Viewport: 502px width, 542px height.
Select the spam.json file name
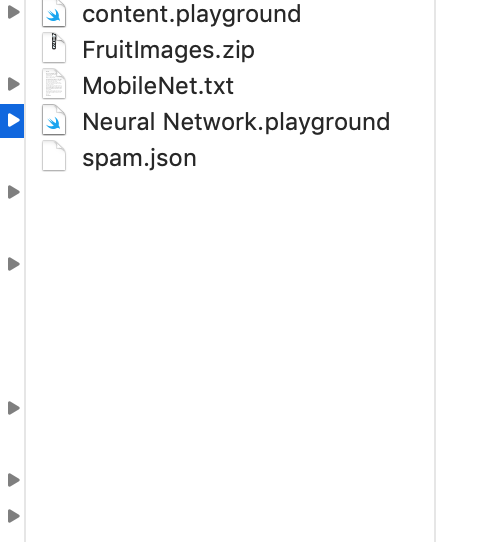click(139, 158)
